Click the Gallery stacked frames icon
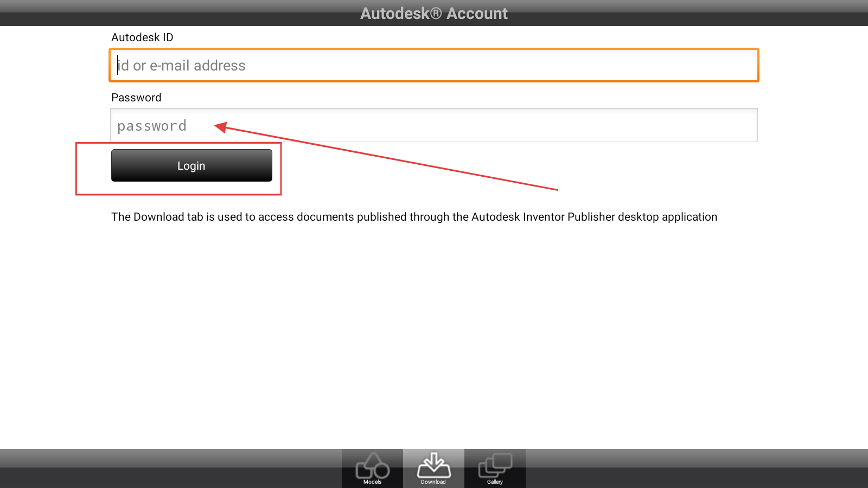 coord(495,465)
